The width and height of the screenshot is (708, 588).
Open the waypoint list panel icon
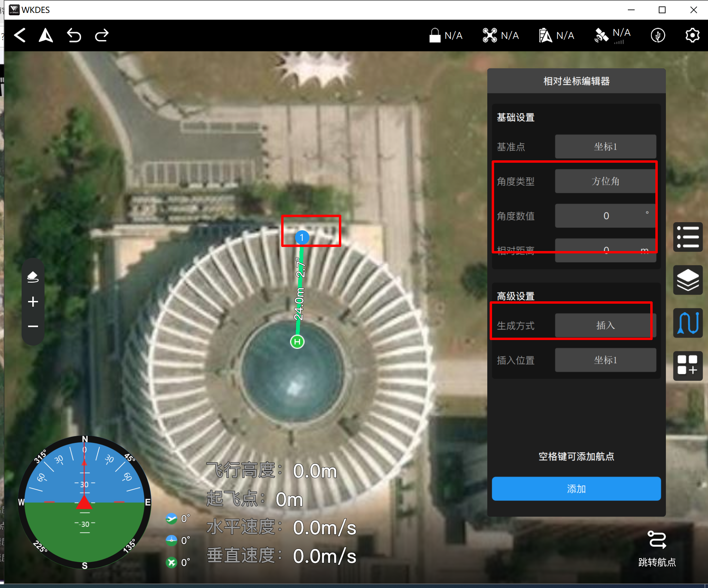pyautogui.click(x=688, y=237)
